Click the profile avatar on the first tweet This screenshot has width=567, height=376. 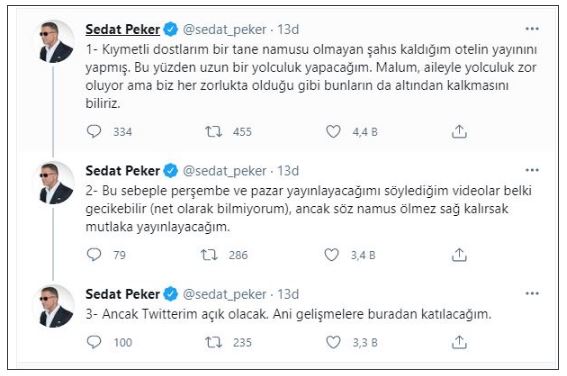[56, 42]
